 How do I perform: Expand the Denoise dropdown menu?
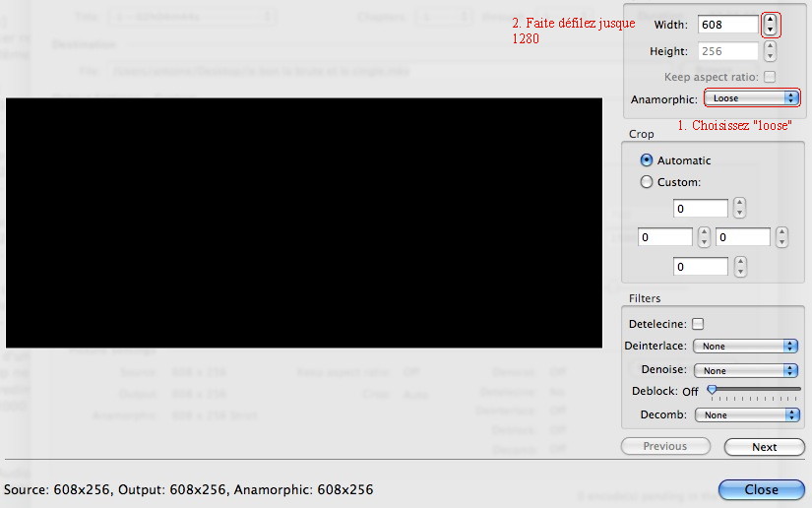pyautogui.click(x=745, y=370)
